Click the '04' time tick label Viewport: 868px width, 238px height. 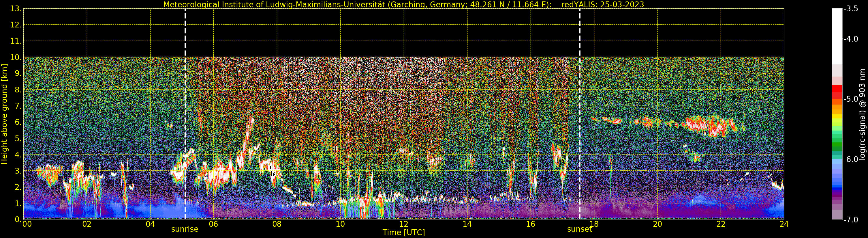pos(150,224)
